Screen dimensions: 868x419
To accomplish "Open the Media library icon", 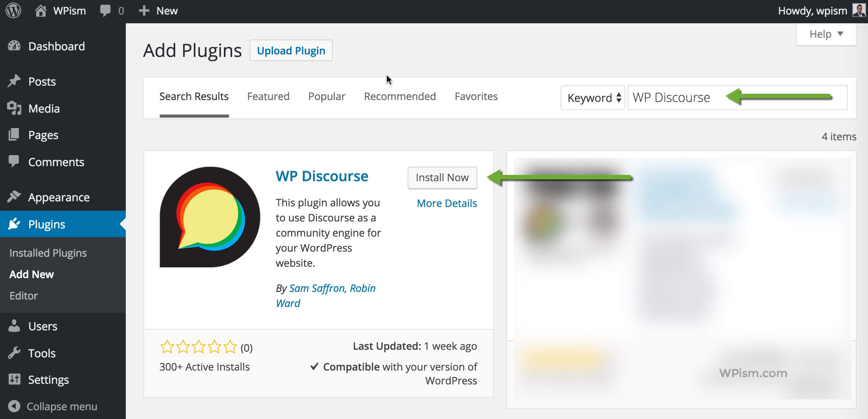I will coord(14,108).
